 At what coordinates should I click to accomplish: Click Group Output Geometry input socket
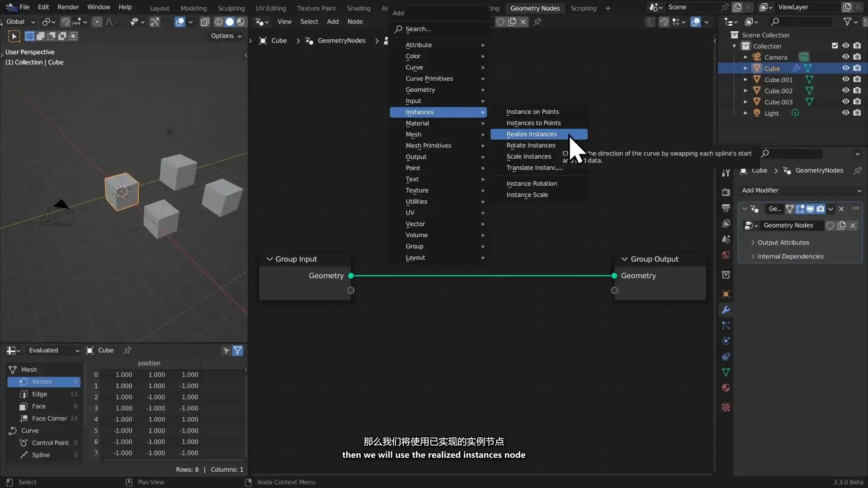pyautogui.click(x=614, y=276)
